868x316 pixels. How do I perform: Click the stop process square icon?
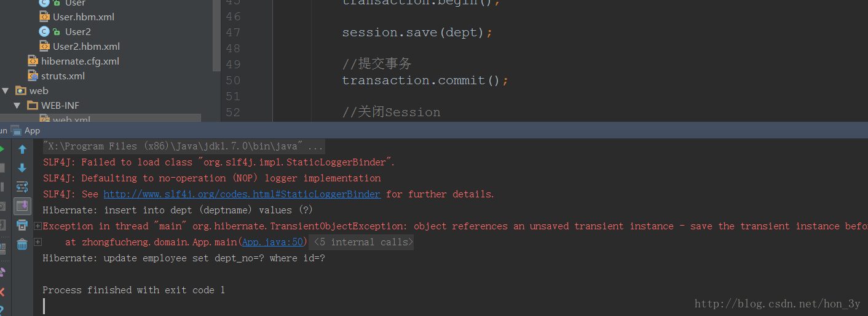pyautogui.click(x=2, y=168)
